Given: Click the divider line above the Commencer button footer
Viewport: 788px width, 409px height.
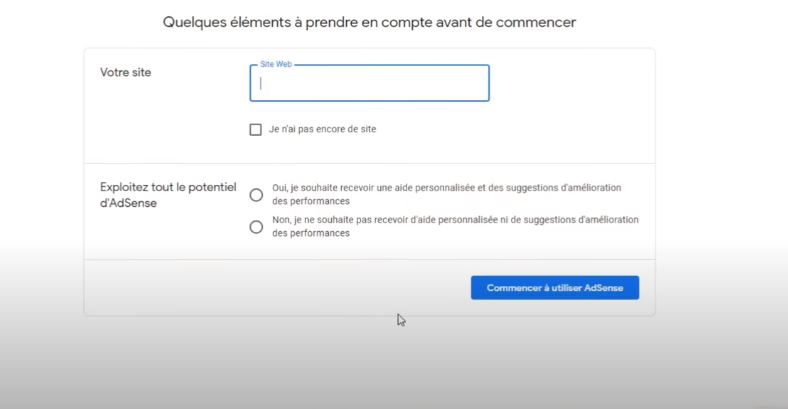Looking at the screenshot, I should coord(369,260).
